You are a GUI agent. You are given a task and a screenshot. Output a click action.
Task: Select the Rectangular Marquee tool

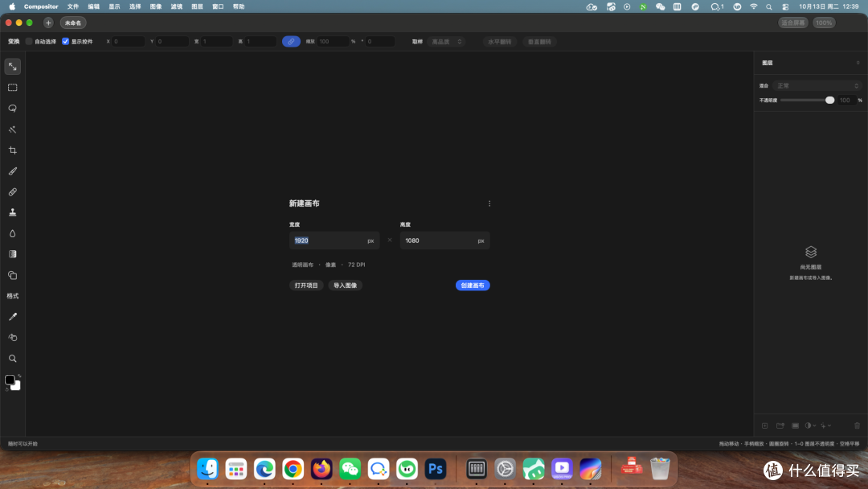(13, 88)
